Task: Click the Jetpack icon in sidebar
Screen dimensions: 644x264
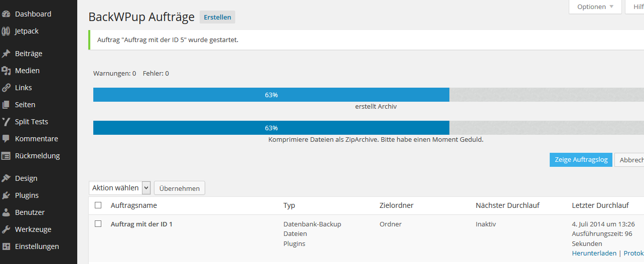Action: coord(6,31)
